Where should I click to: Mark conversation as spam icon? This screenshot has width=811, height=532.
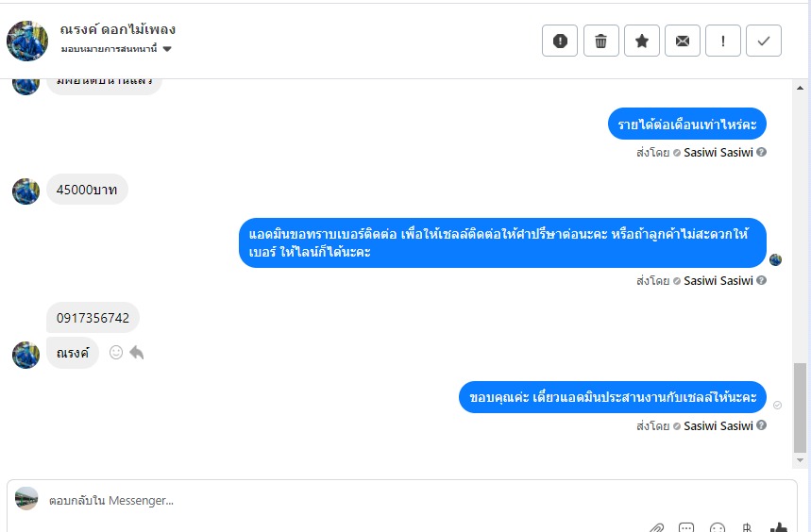(560, 41)
